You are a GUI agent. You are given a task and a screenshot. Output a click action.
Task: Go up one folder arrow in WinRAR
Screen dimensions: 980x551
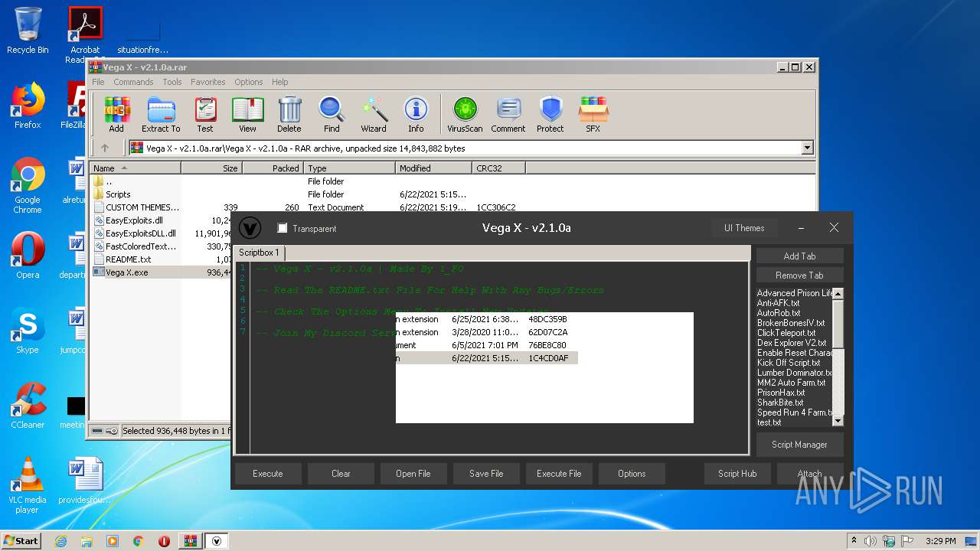(x=105, y=148)
